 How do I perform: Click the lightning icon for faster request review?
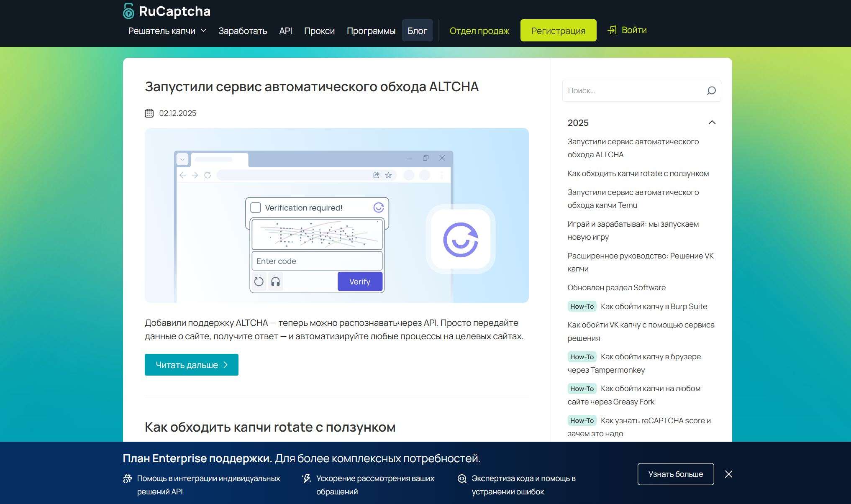coord(306,478)
